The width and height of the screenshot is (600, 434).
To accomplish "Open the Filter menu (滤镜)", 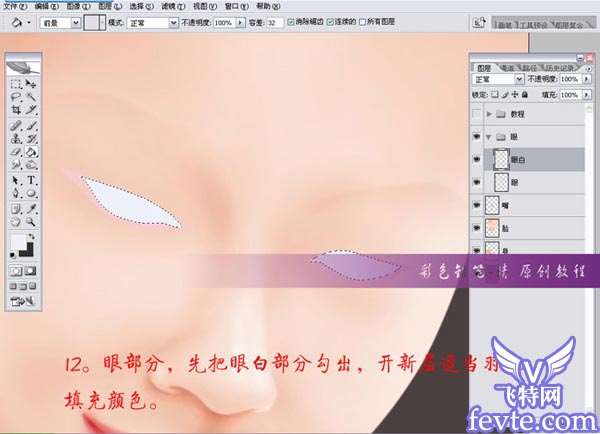I will pyautogui.click(x=173, y=7).
